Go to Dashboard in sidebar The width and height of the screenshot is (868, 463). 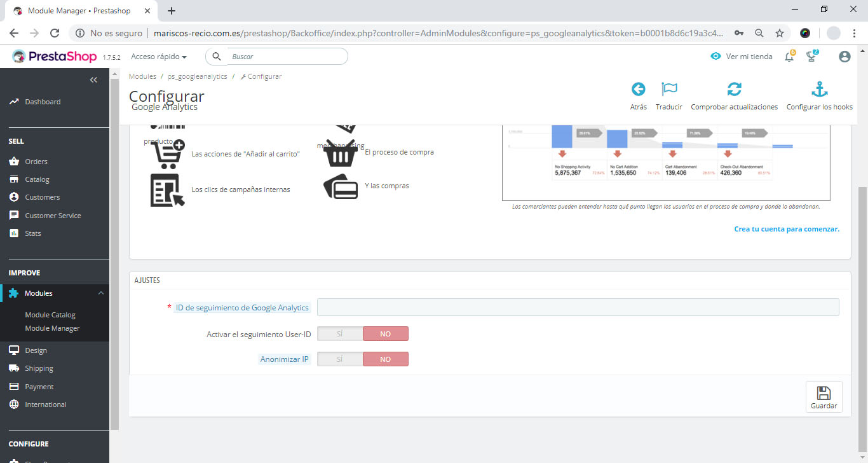point(43,102)
